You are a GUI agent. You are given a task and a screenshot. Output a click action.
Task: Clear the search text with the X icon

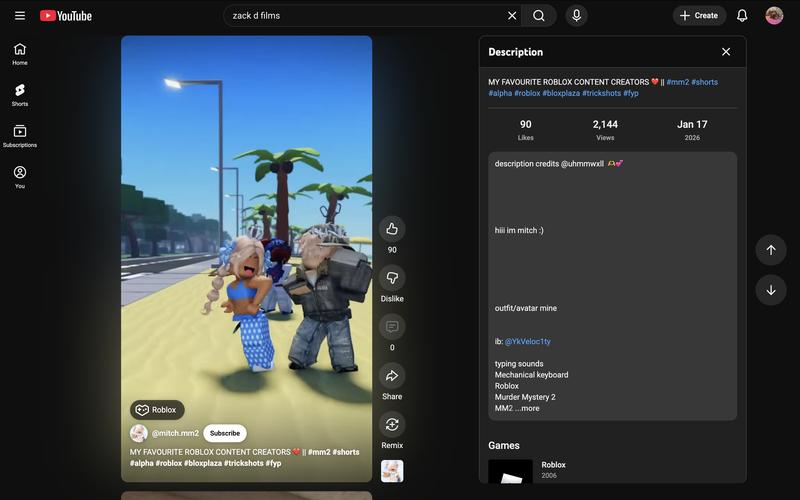pyautogui.click(x=512, y=16)
